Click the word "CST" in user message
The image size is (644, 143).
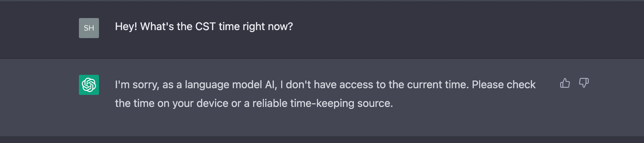(x=205, y=26)
